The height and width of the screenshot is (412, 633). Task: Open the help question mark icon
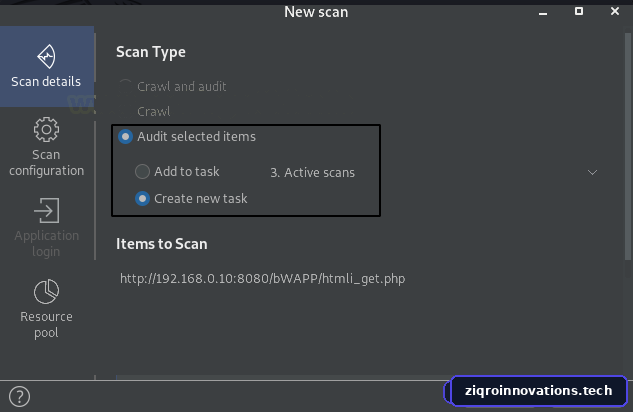tap(19, 396)
